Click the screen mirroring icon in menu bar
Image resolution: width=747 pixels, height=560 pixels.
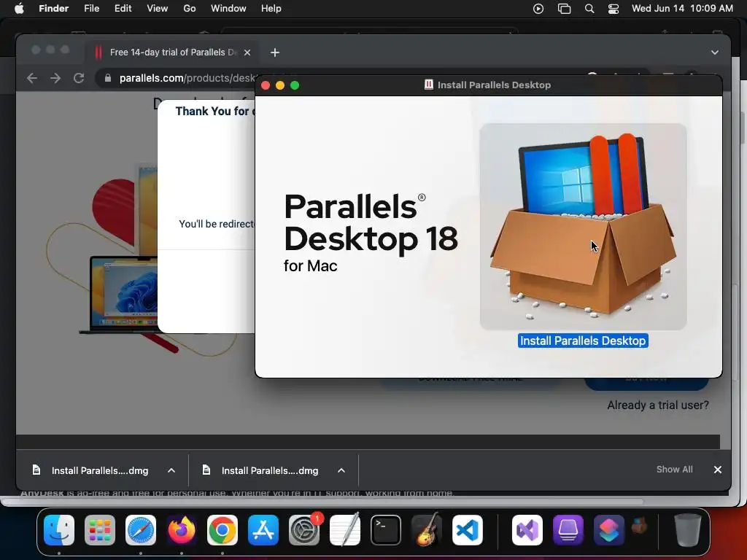(x=564, y=9)
